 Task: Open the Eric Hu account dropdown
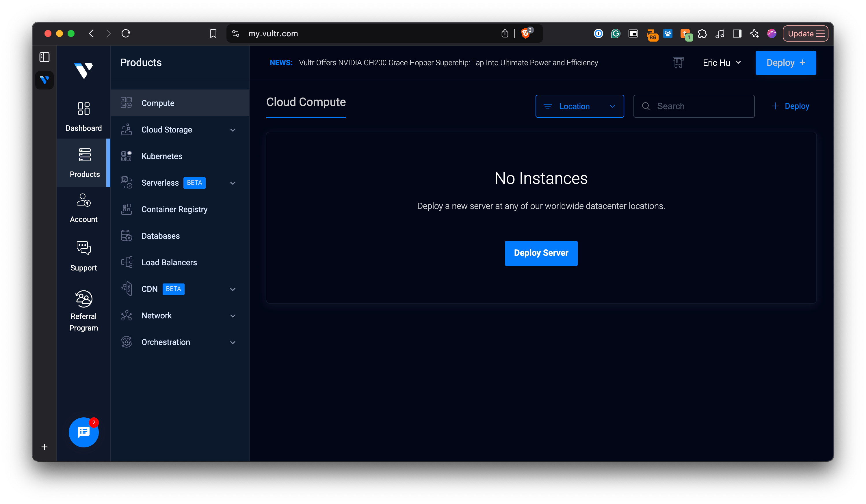point(722,63)
